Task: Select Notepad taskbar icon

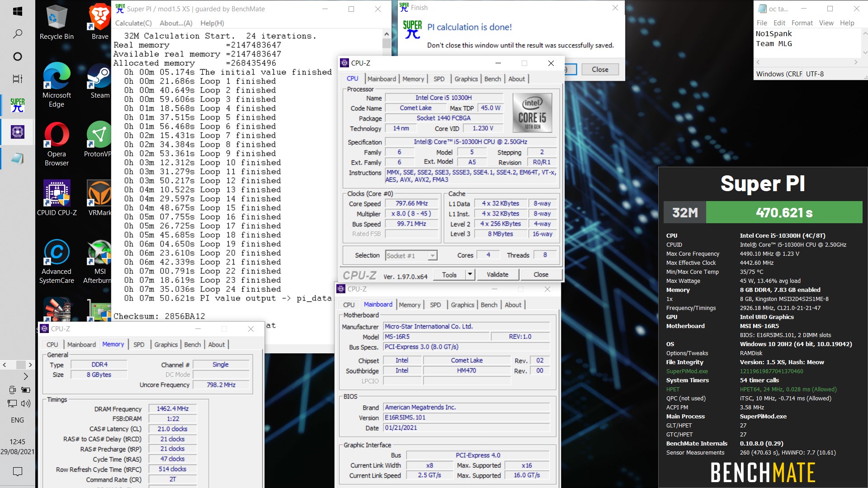Action: (x=17, y=158)
